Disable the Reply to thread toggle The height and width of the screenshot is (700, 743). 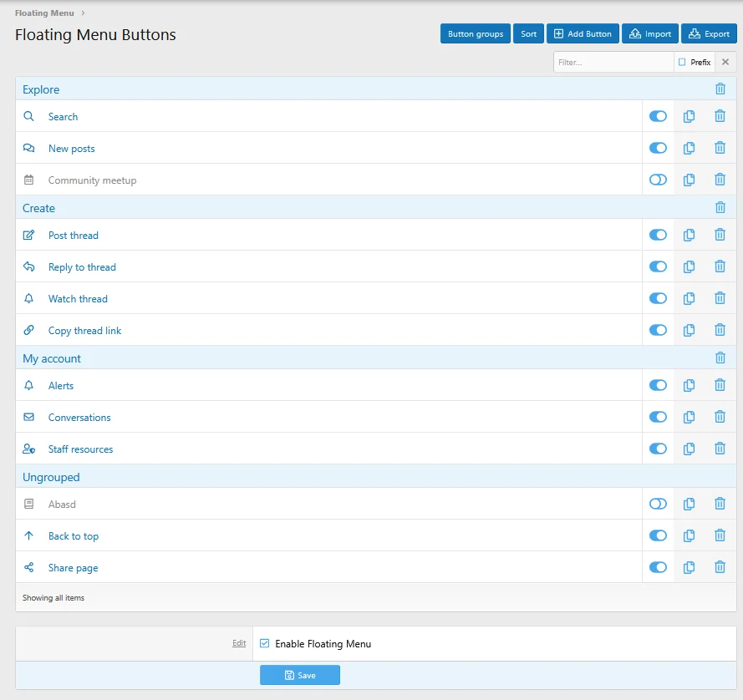click(658, 266)
